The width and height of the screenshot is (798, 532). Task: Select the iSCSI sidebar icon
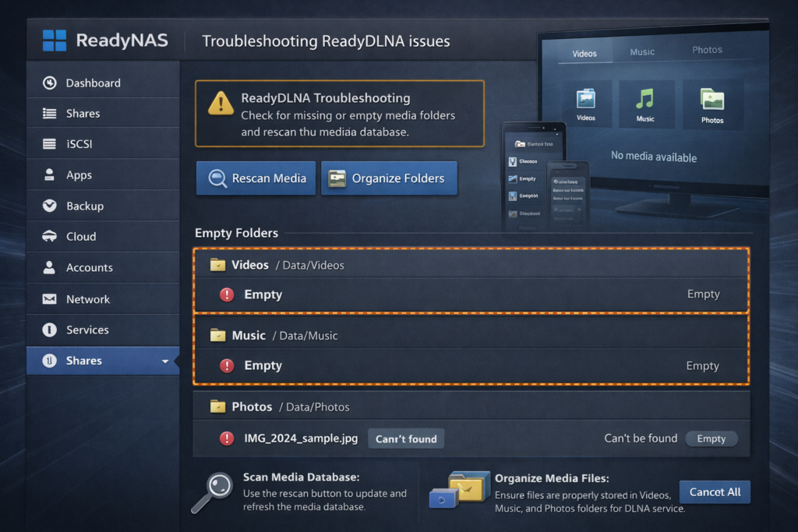click(49, 144)
